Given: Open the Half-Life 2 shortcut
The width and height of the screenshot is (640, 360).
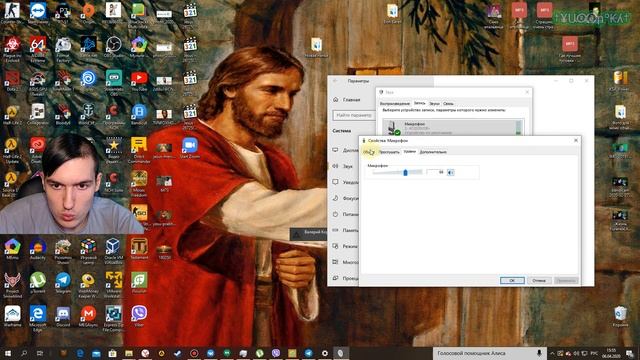Looking at the screenshot, I should pos(12,114).
